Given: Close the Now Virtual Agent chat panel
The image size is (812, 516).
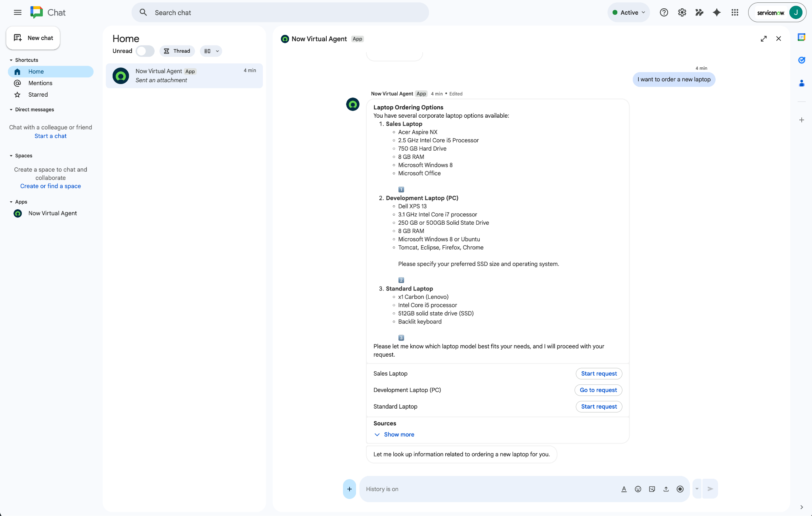Looking at the screenshot, I should (x=779, y=38).
